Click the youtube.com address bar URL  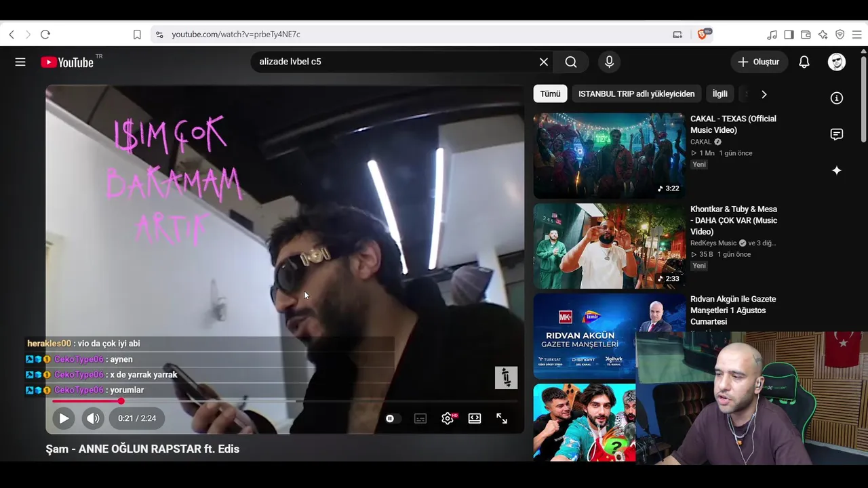tap(236, 35)
